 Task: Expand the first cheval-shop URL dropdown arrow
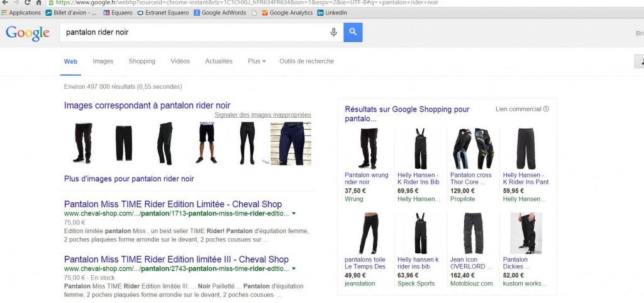294,214
